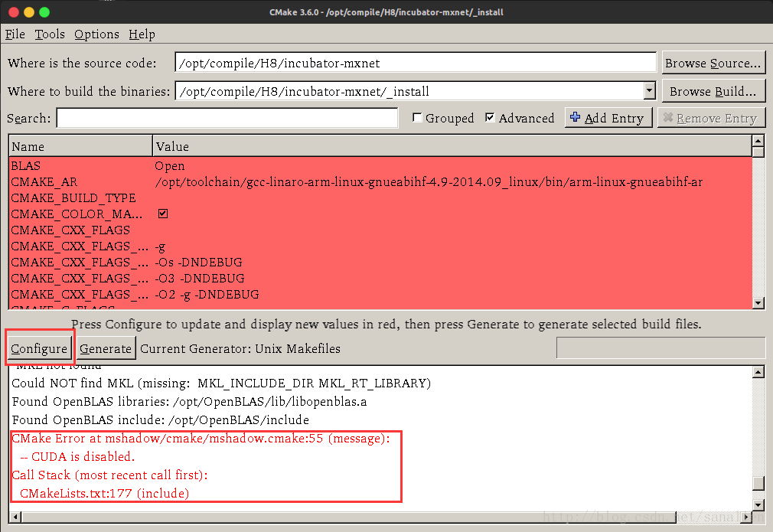773x532 pixels.
Task: Click the greyed Remove Entry X icon
Action: [x=668, y=117]
